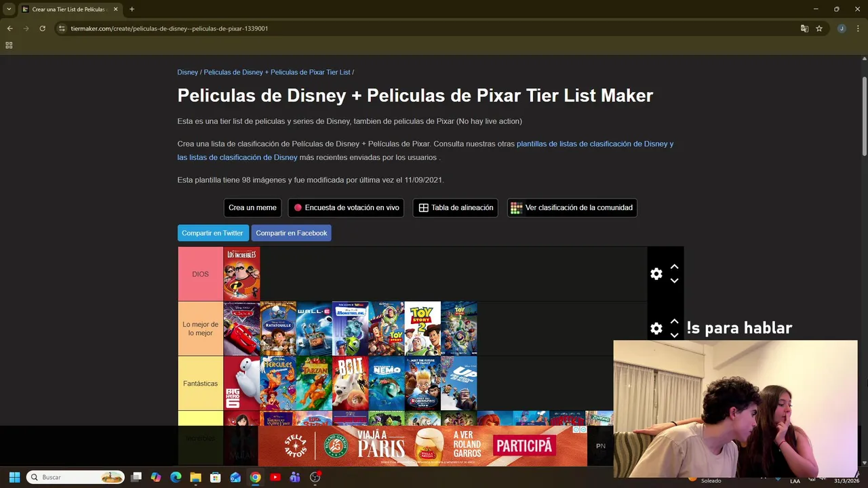Image resolution: width=868 pixels, height=488 pixels.
Task: Open YouTube app from the taskbar
Action: pos(275,477)
